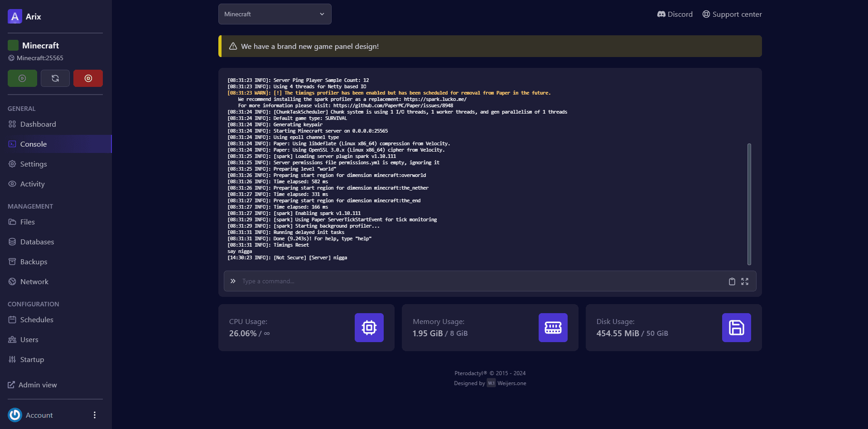Image resolution: width=868 pixels, height=429 pixels.
Task: Open the Schedules configuration
Action: (x=37, y=319)
